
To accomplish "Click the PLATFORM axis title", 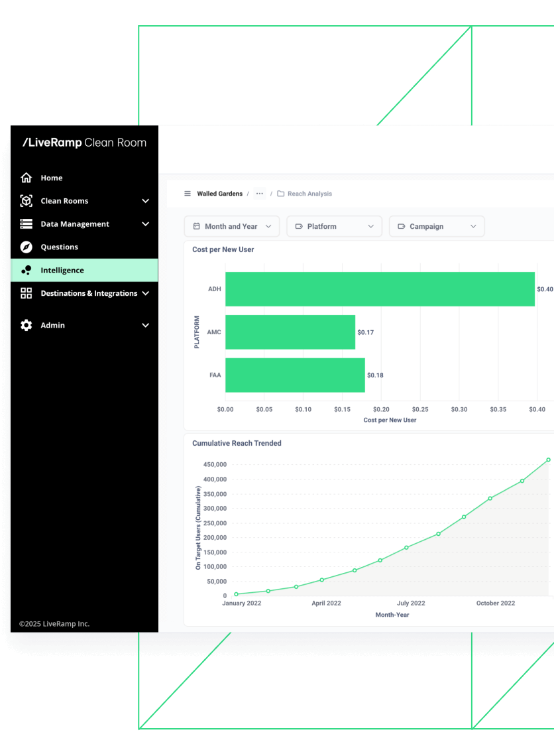I will [x=197, y=332].
